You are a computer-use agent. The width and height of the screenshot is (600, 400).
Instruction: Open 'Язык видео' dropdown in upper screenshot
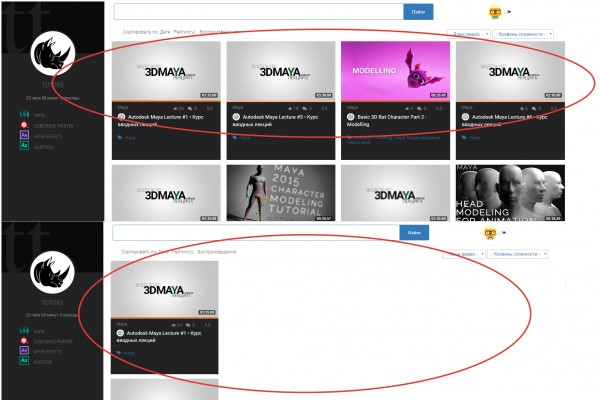(469, 34)
